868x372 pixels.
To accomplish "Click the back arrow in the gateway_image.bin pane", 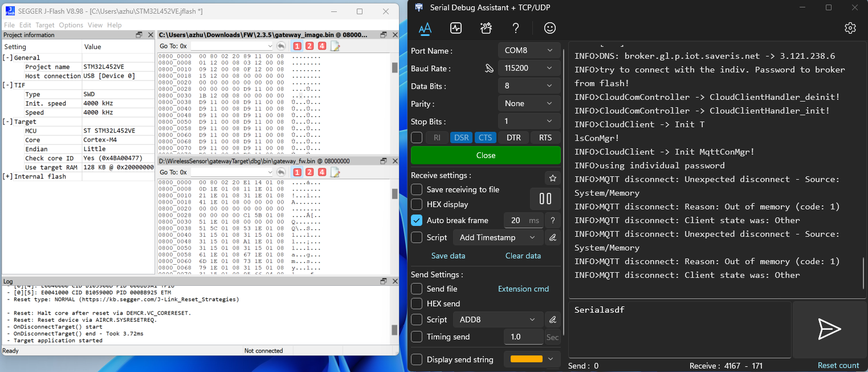I will tap(281, 46).
